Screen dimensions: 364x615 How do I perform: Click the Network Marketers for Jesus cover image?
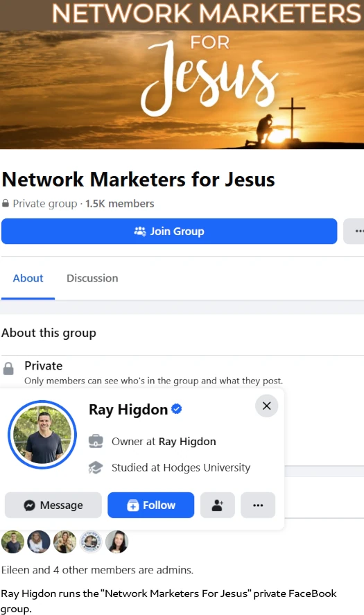point(182,74)
